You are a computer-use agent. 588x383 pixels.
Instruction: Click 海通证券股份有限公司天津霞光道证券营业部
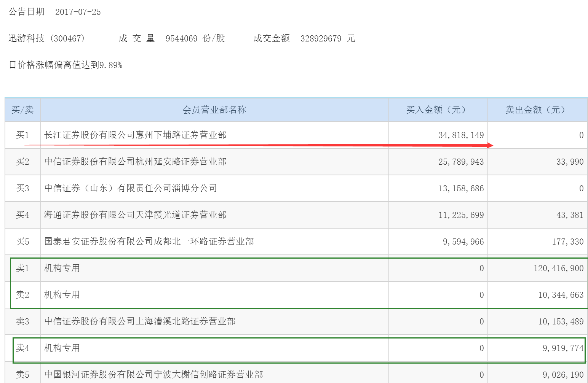click(x=136, y=215)
